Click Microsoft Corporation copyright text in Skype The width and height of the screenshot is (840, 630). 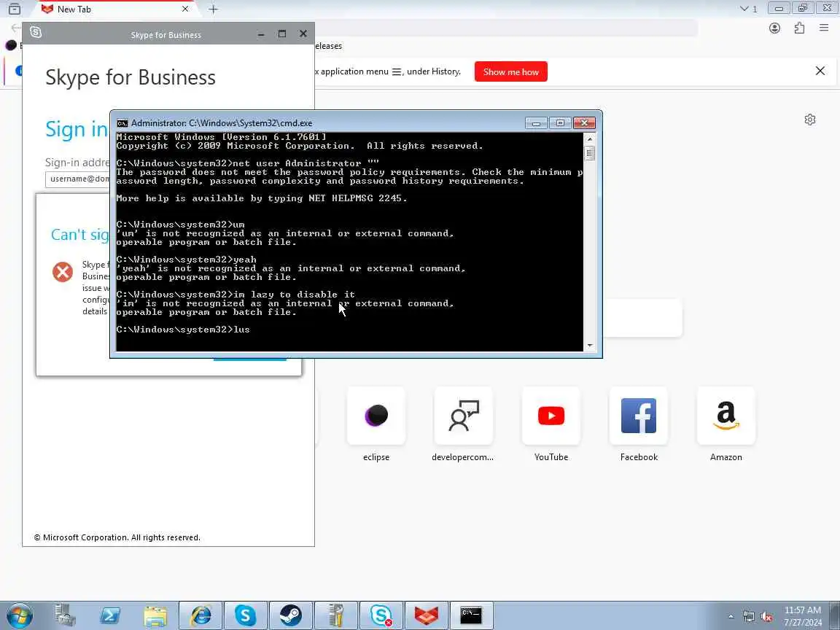[x=117, y=537]
